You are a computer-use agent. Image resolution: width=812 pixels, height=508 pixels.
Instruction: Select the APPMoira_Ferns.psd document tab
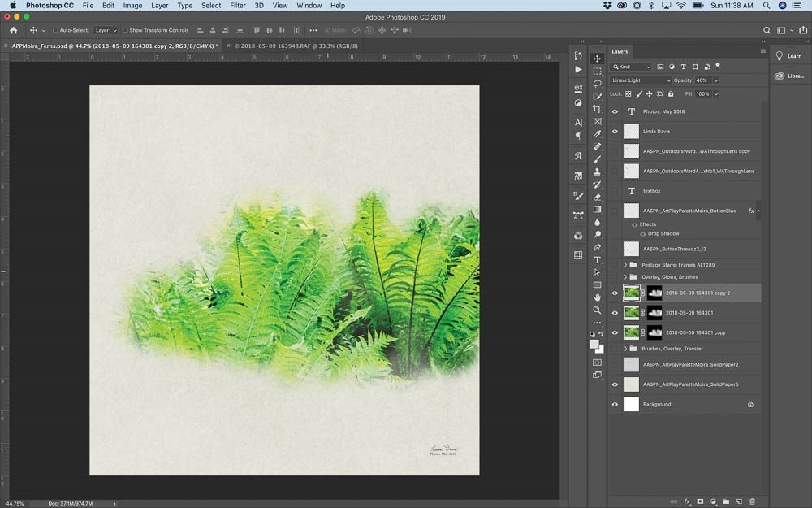[x=113, y=46]
